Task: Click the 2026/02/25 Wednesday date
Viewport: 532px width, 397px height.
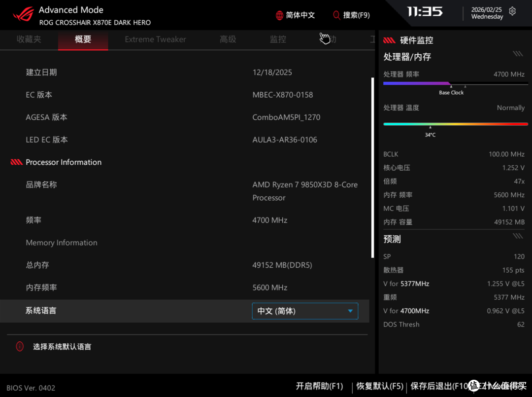Action: point(487,13)
